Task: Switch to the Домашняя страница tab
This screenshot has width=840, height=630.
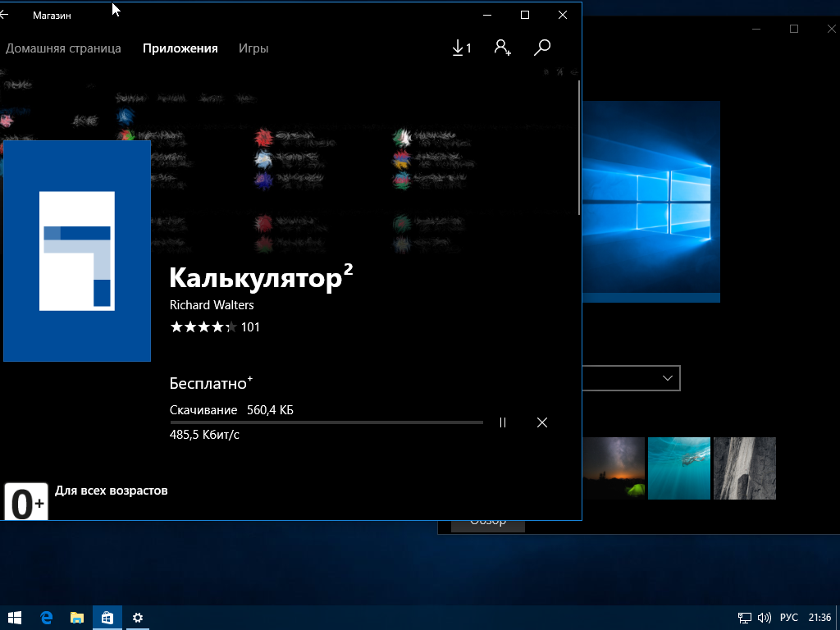Action: click(x=63, y=48)
